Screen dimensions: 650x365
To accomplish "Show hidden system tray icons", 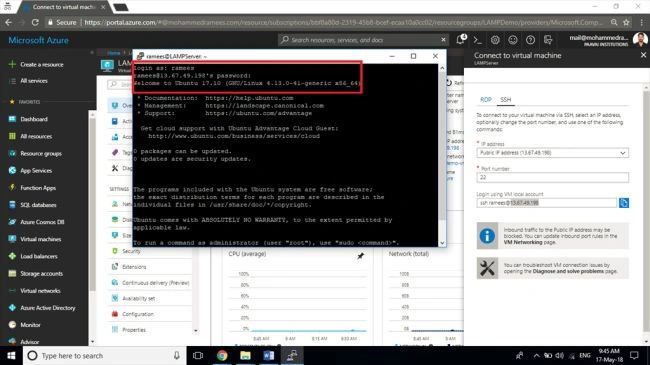I will click(x=536, y=355).
